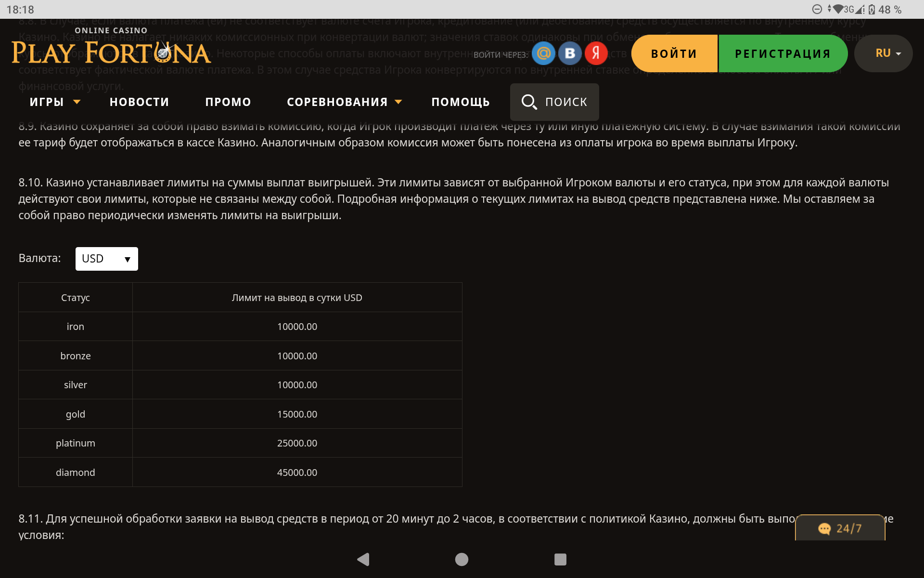Open the ПРОМО menu item
The height and width of the screenshot is (578, 924).
pos(228,102)
